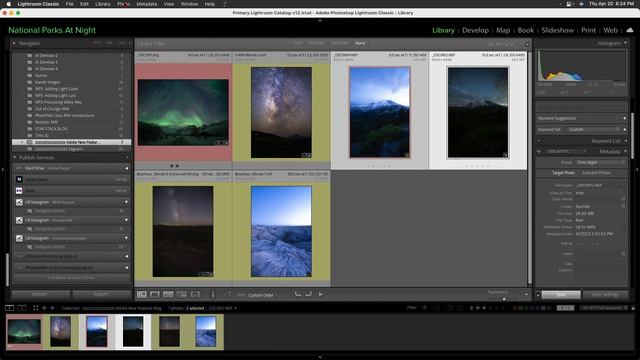Switch to Compare view in toolbar
The height and width of the screenshot is (360, 640).
point(168,294)
